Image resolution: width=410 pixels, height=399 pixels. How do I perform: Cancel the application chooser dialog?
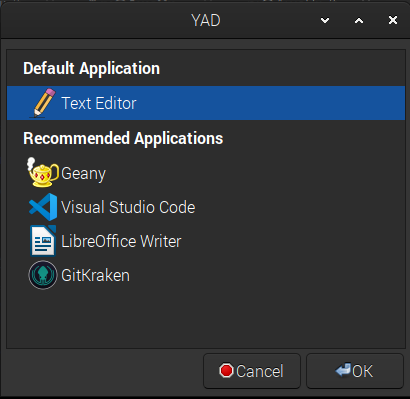point(252,371)
